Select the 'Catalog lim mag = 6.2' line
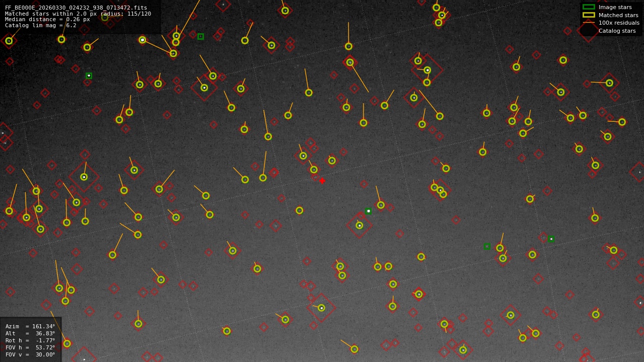This screenshot has height=362, width=644. tap(41, 25)
